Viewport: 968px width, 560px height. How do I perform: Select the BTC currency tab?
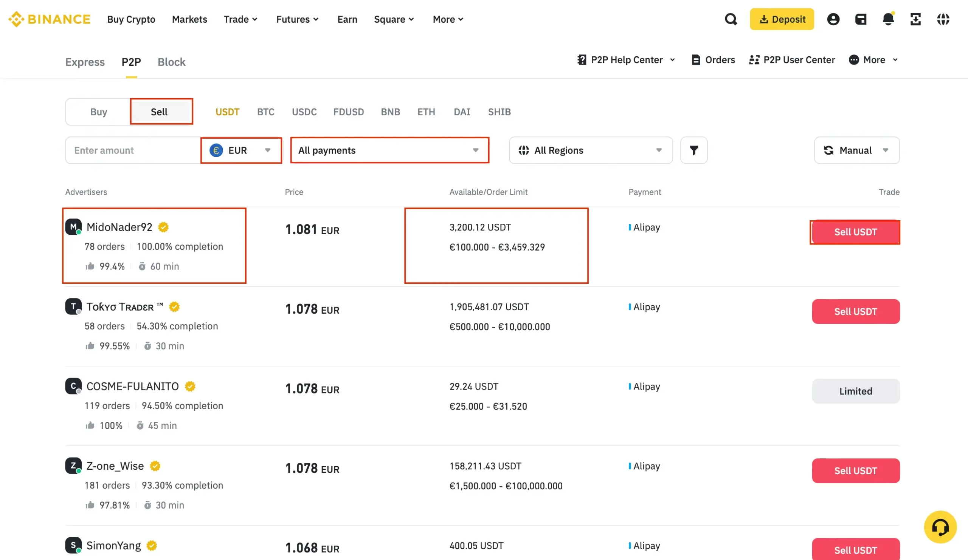(x=265, y=111)
